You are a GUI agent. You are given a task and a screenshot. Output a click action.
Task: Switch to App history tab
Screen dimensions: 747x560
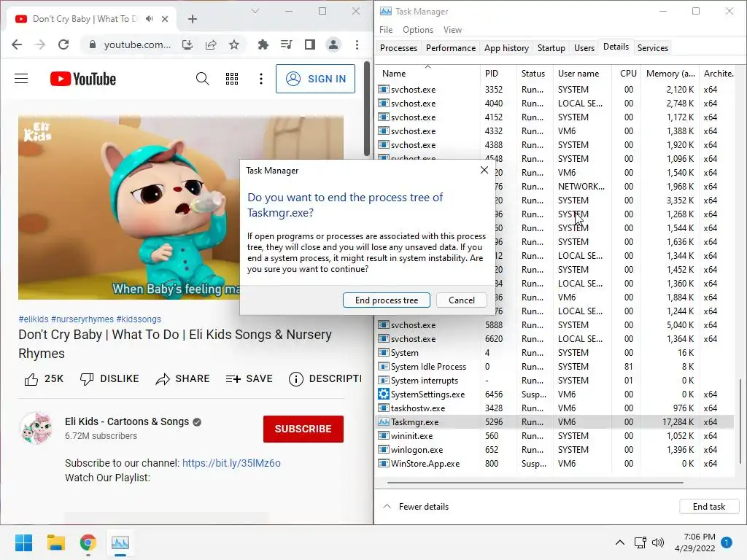pyautogui.click(x=506, y=48)
